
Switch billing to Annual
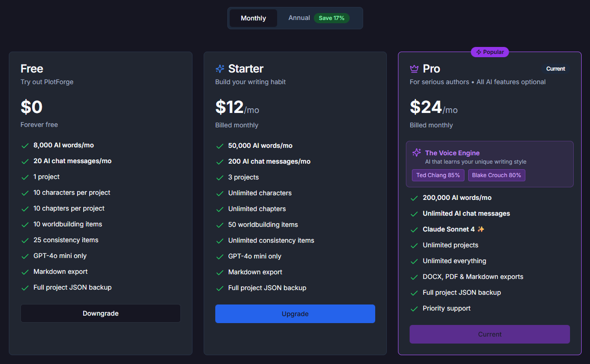(x=299, y=18)
